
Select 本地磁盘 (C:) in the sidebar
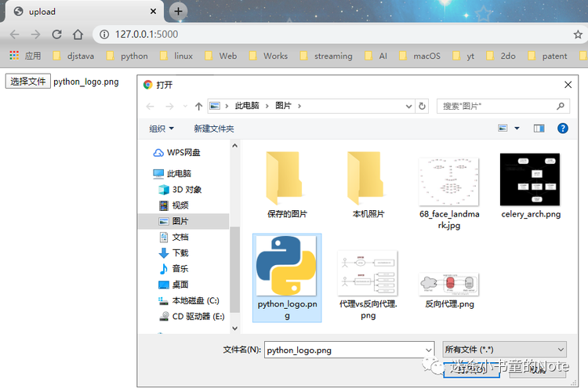point(189,300)
